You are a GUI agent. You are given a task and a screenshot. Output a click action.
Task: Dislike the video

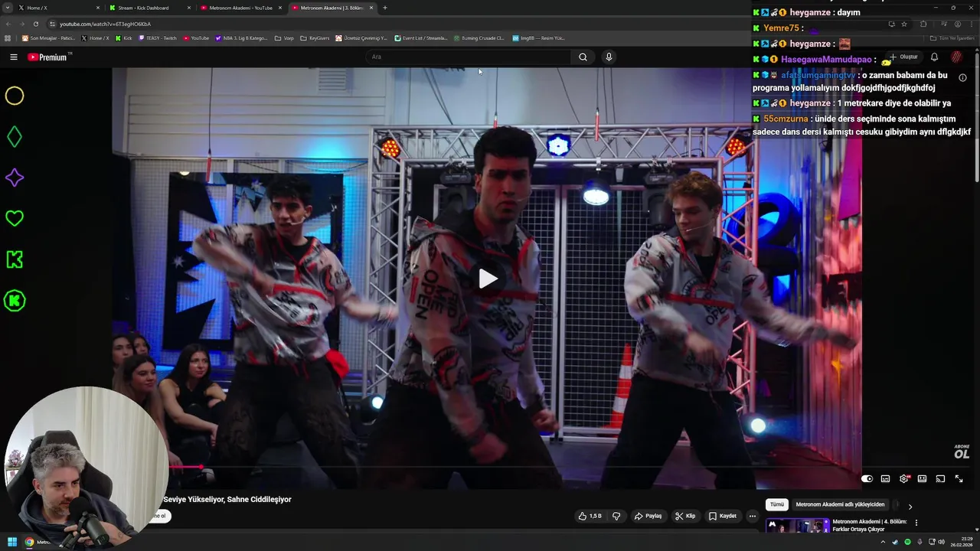click(x=616, y=516)
